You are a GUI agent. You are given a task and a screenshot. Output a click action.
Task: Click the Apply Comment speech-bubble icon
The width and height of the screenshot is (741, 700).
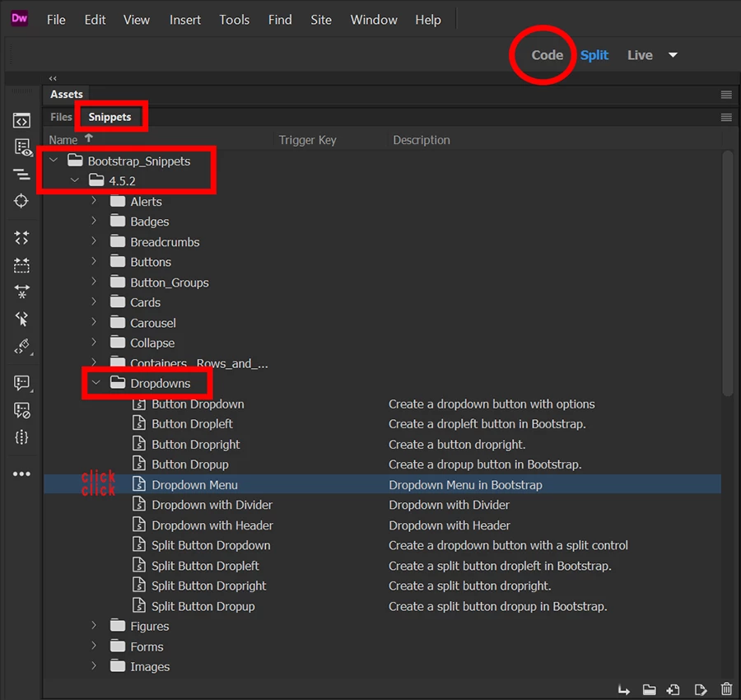[21, 383]
